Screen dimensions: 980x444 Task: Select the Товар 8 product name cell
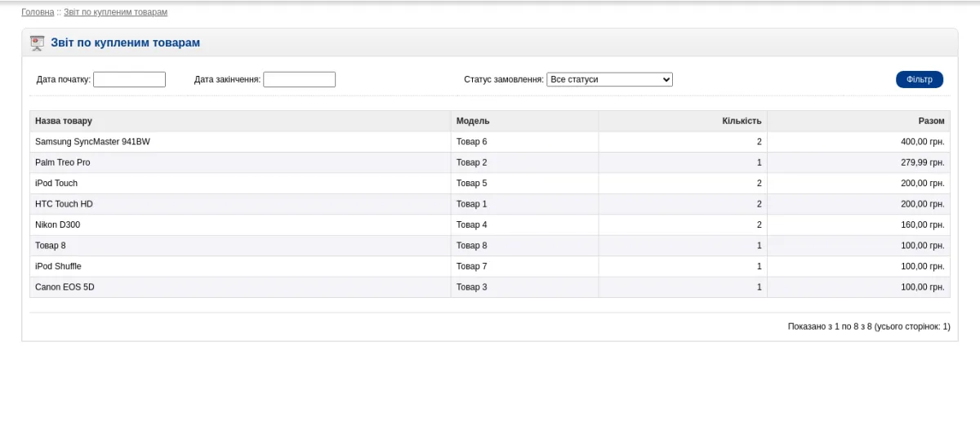click(240, 246)
